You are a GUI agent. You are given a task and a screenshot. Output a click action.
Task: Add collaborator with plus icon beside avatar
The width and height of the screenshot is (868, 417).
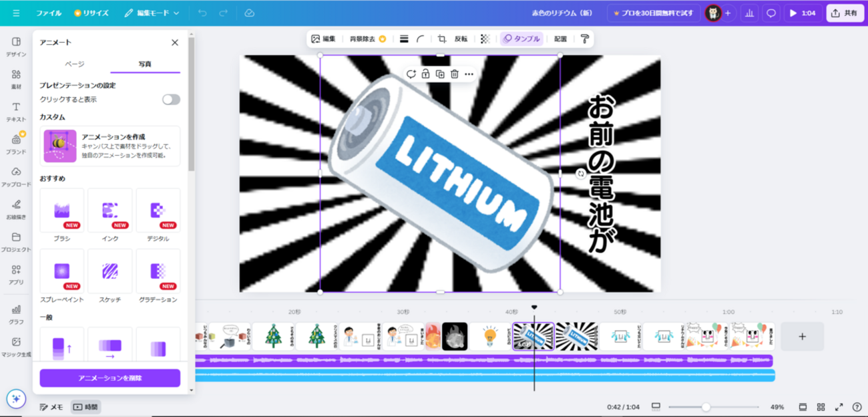pyautogui.click(x=728, y=13)
